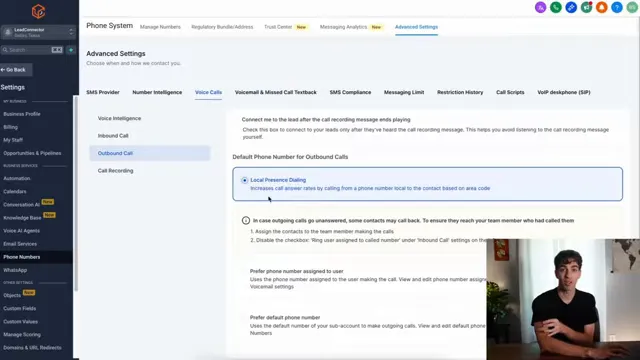Open Restriction History tab

click(460, 92)
